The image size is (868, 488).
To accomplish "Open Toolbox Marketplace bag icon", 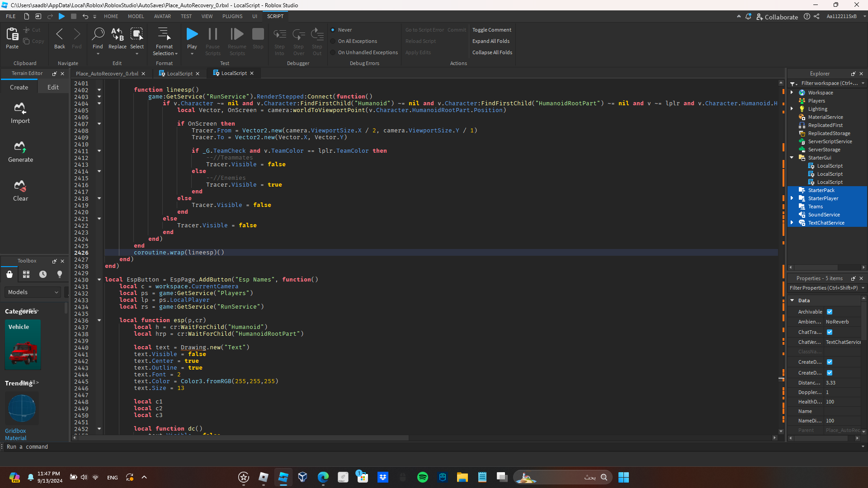I will [9, 274].
